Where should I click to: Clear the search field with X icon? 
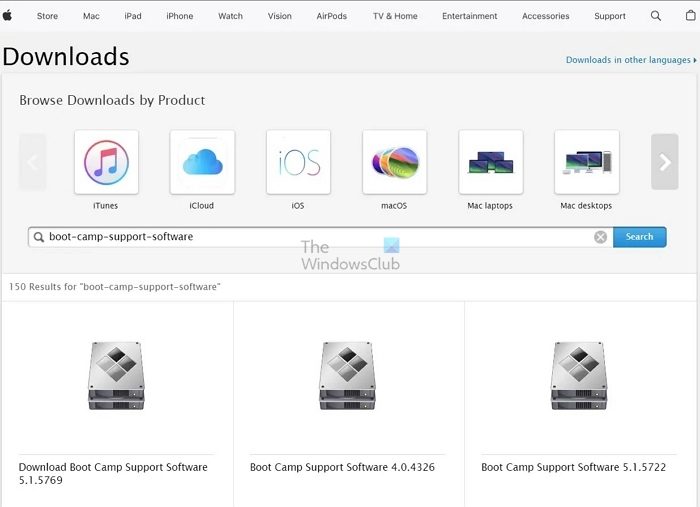[600, 237]
